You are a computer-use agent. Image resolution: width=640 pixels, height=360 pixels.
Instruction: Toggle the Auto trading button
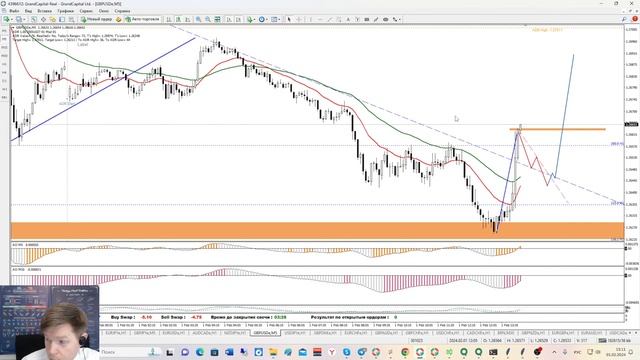142,19
